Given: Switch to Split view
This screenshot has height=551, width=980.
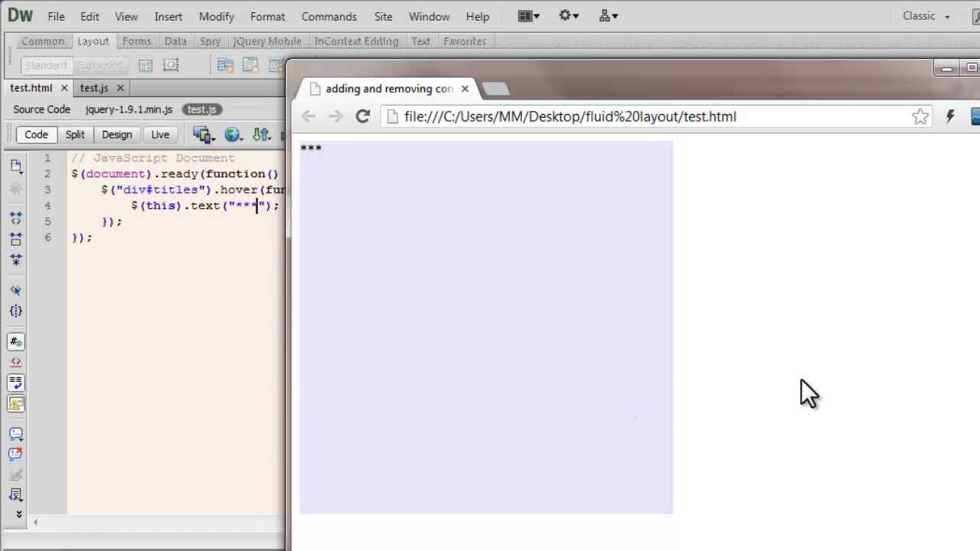Looking at the screenshot, I should (x=75, y=135).
